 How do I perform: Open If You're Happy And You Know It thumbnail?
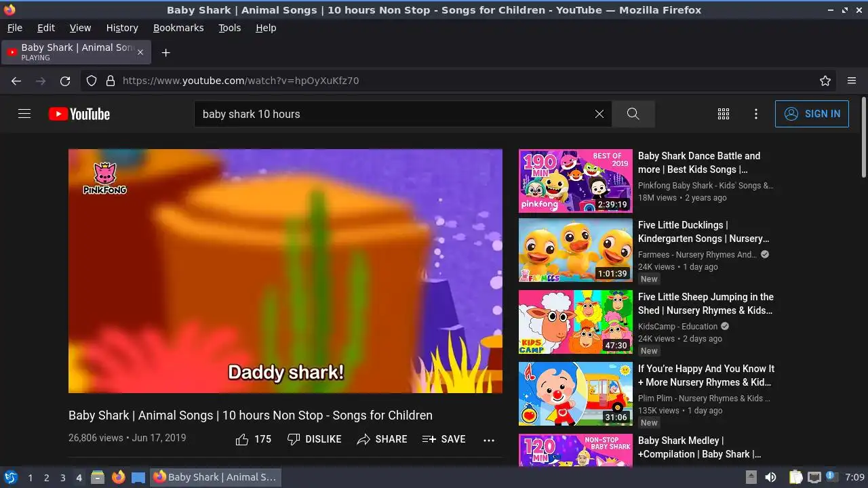[x=576, y=394]
